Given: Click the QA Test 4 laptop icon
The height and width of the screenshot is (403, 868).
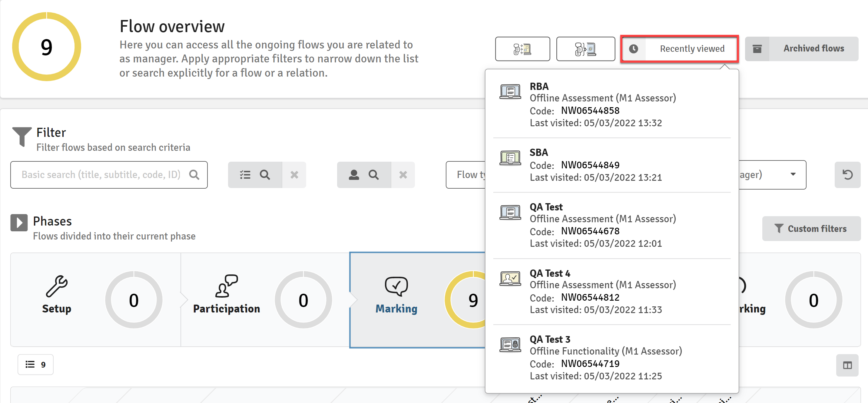Looking at the screenshot, I should (x=510, y=279).
